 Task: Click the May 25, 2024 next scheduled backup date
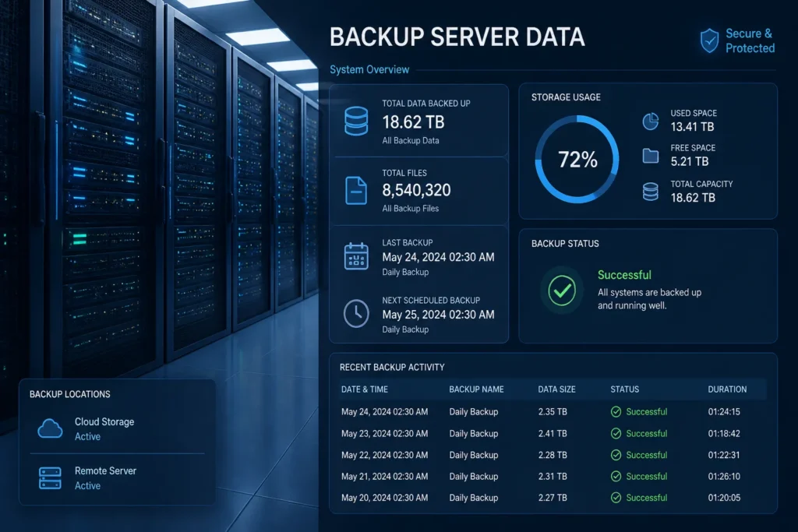[x=438, y=315]
